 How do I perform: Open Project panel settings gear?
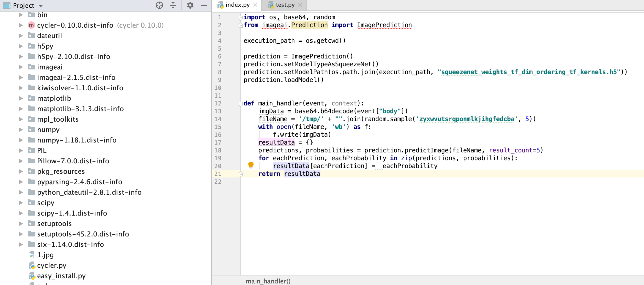(190, 5)
